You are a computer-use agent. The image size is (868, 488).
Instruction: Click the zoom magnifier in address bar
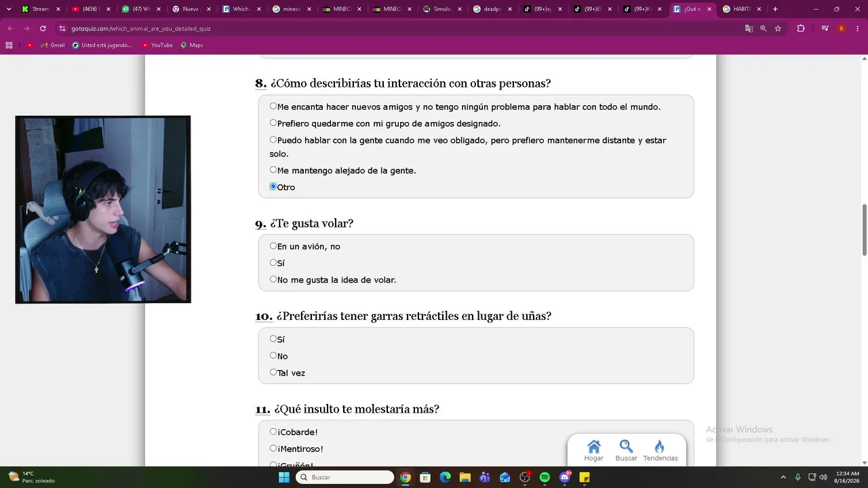[764, 28]
